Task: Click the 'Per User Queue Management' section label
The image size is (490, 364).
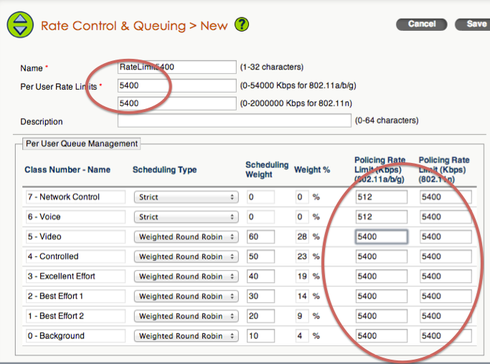Action: [x=82, y=144]
